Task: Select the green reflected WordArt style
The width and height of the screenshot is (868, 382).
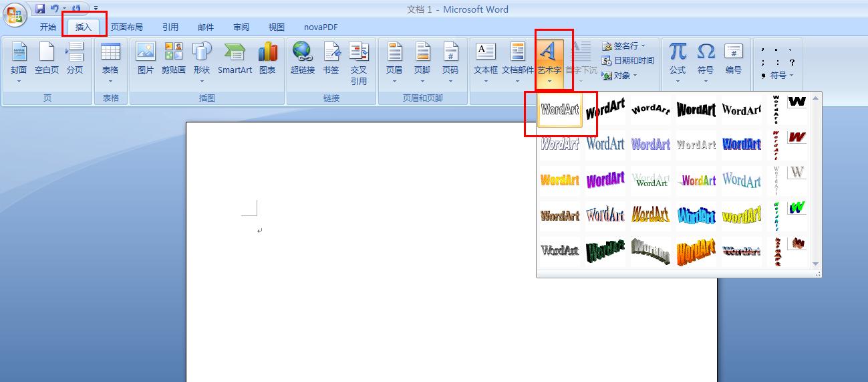Action: point(651,180)
